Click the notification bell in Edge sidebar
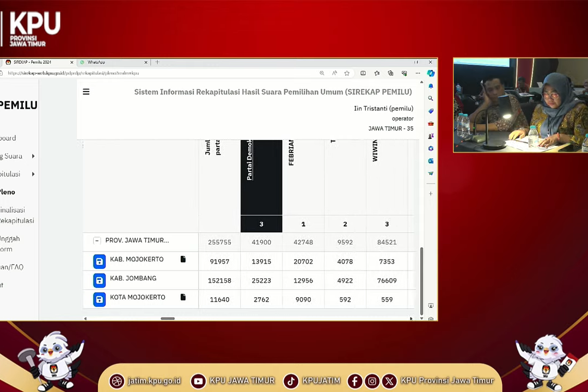This screenshot has height=392, width=588. pyautogui.click(x=431, y=86)
